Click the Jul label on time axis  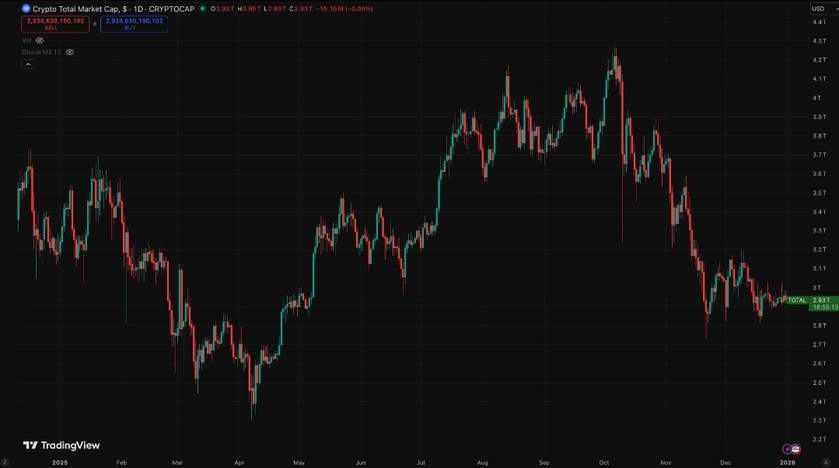click(420, 463)
